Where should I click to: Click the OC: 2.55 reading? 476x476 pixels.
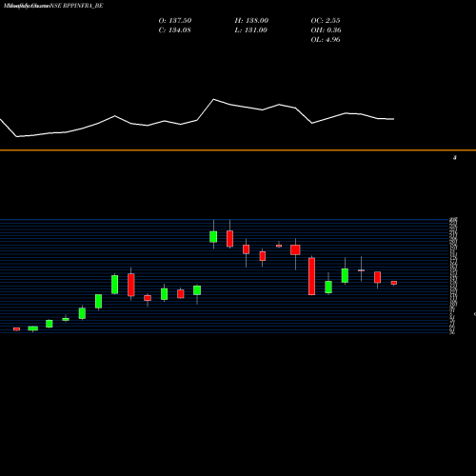326,21
